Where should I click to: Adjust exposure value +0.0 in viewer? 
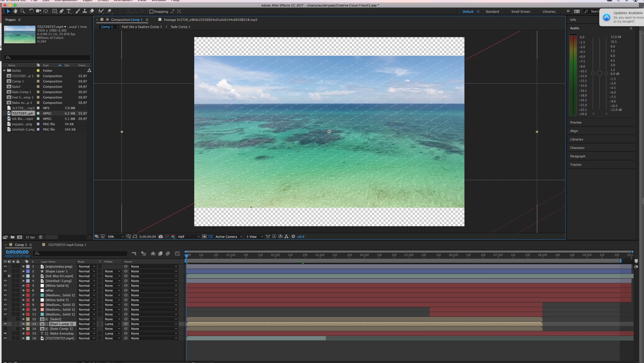[x=300, y=237]
